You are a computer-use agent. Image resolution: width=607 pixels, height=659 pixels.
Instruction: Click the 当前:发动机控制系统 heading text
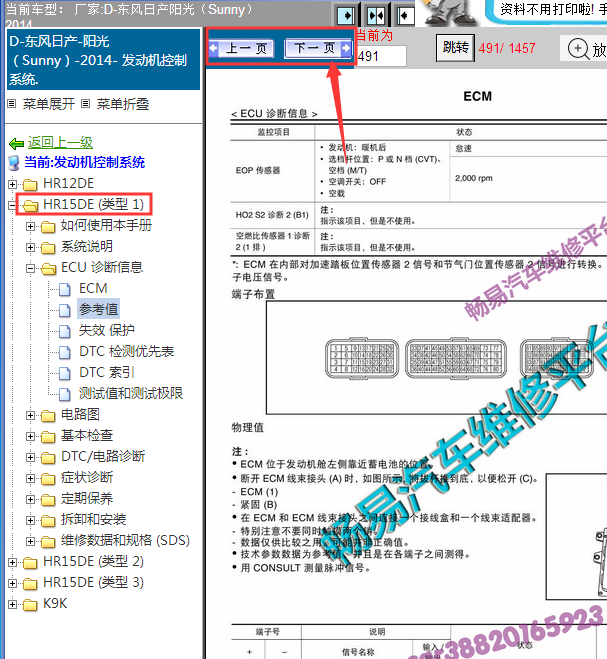pyautogui.click(x=84, y=162)
